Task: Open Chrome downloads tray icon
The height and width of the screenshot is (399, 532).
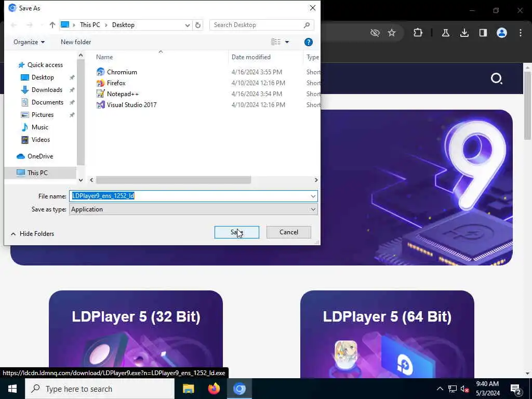Action: [x=464, y=33]
